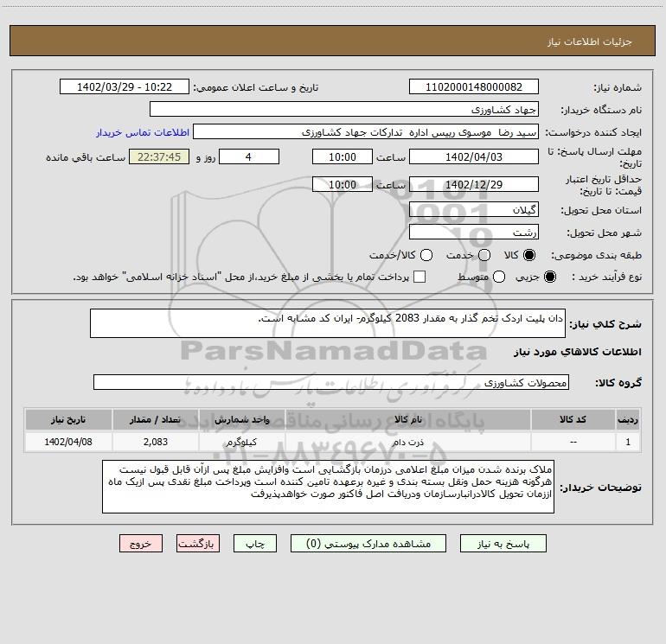Click the اطلاعات کالاهای مورد نیاز heading
Viewport: 666px width, 644px height.
coord(578,352)
